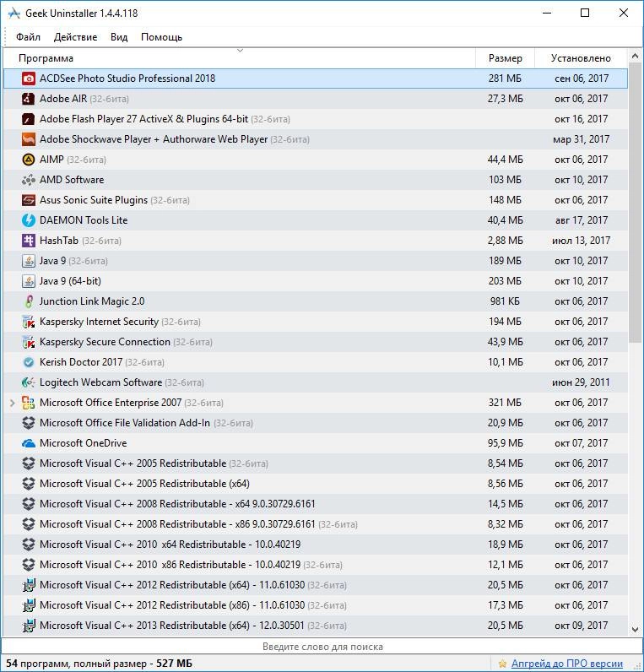The width and height of the screenshot is (644, 672).
Task: Click the DAEMON Tools Lite icon
Action: pos(29,220)
